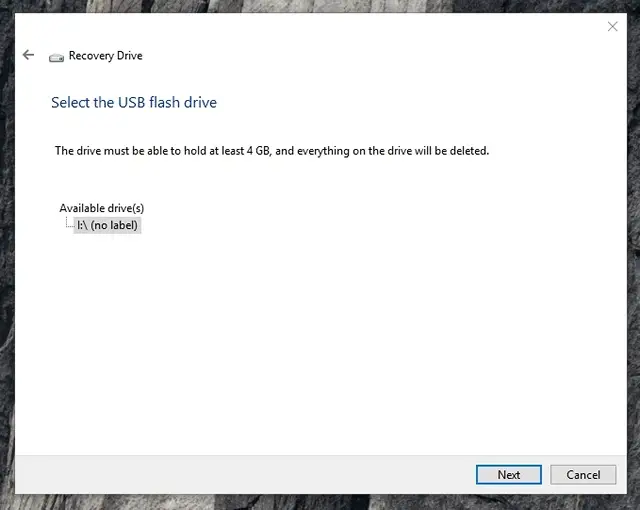Click the (no label) portion of the drive entry
This screenshot has width=640, height=510.
[114, 225]
